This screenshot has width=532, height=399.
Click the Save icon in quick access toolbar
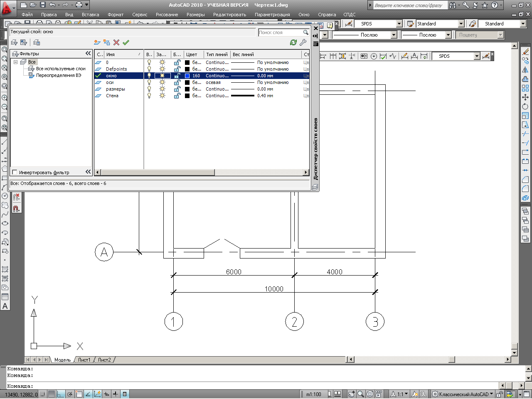[43, 5]
